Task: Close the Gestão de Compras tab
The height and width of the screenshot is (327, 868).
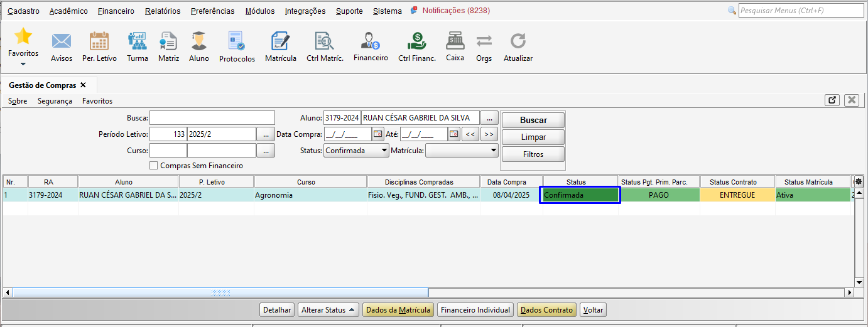Action: click(83, 85)
